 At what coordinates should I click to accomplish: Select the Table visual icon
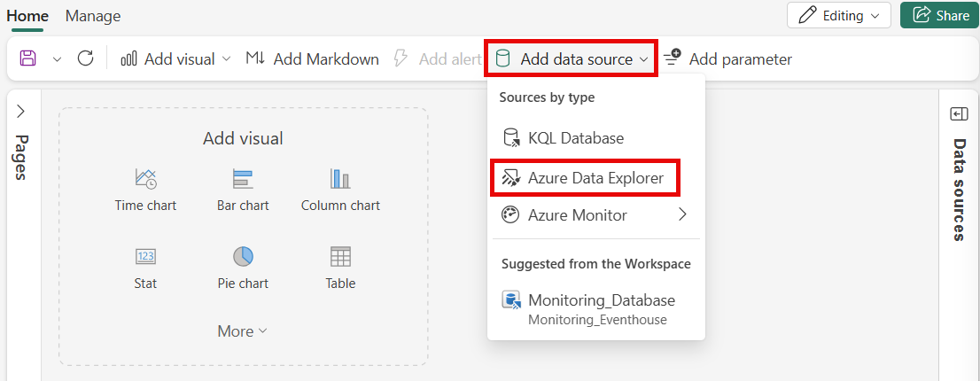(340, 256)
